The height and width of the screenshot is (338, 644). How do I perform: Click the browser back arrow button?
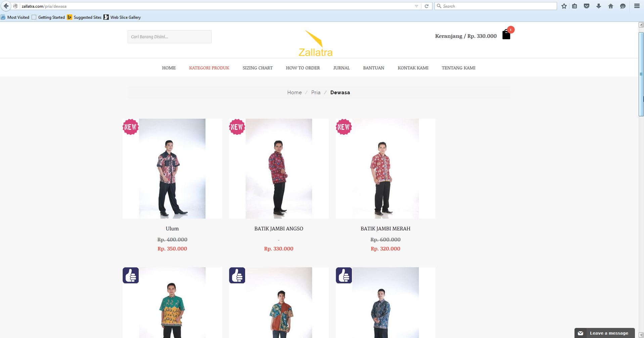coord(6,6)
